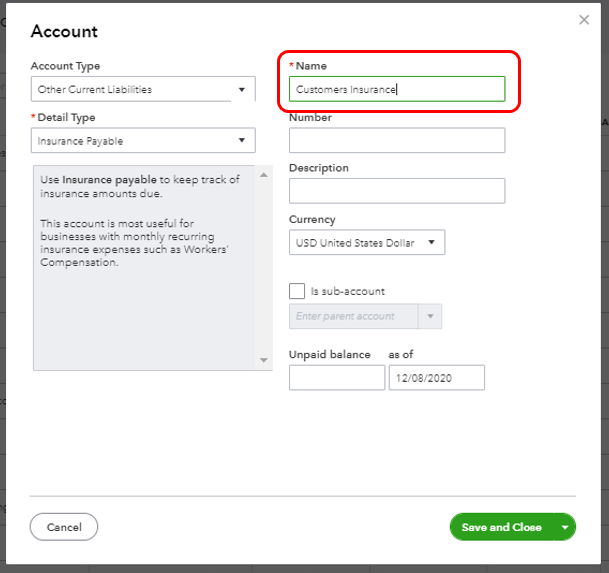The width and height of the screenshot is (609, 573).
Task: Click the Unpaid balance field
Action: point(337,377)
